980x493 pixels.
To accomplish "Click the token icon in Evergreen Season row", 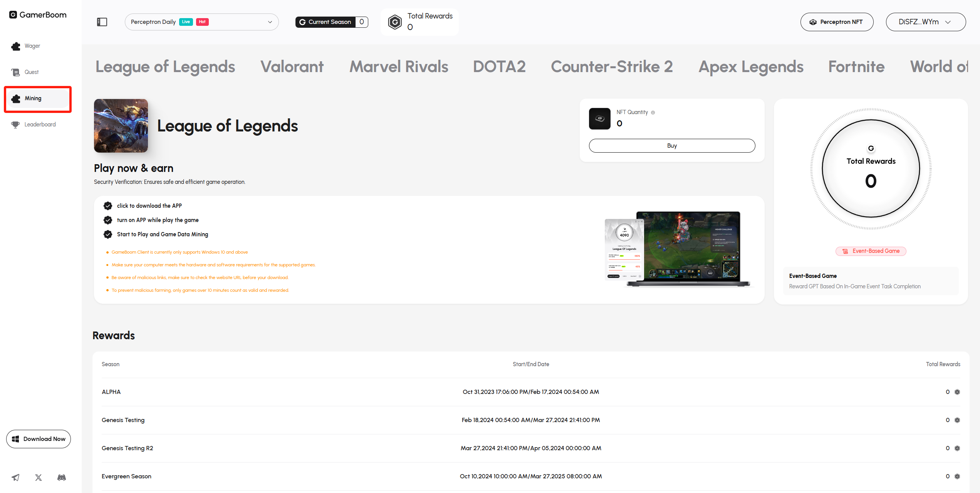I will (x=957, y=476).
